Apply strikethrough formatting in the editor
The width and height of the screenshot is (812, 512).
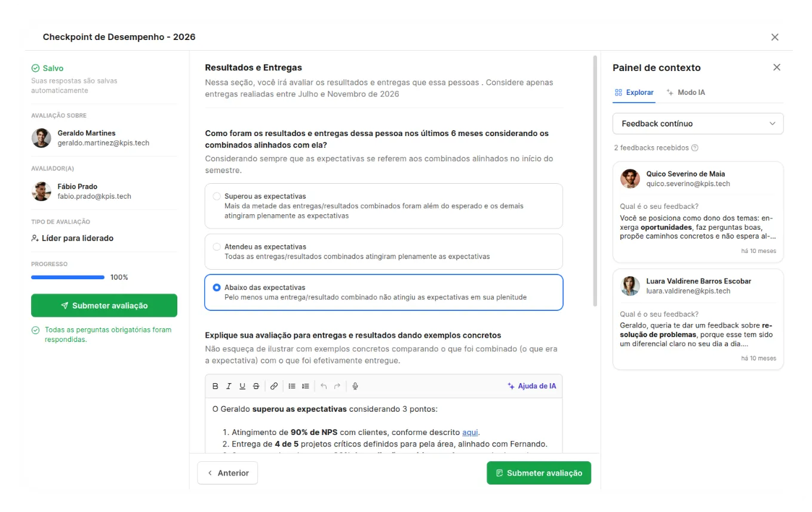point(256,386)
